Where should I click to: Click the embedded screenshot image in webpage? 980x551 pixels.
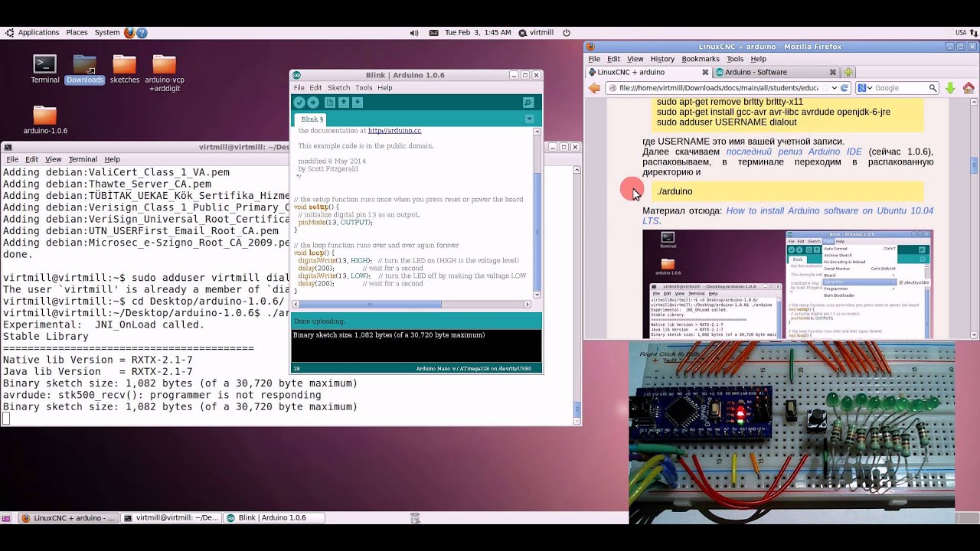click(x=788, y=284)
